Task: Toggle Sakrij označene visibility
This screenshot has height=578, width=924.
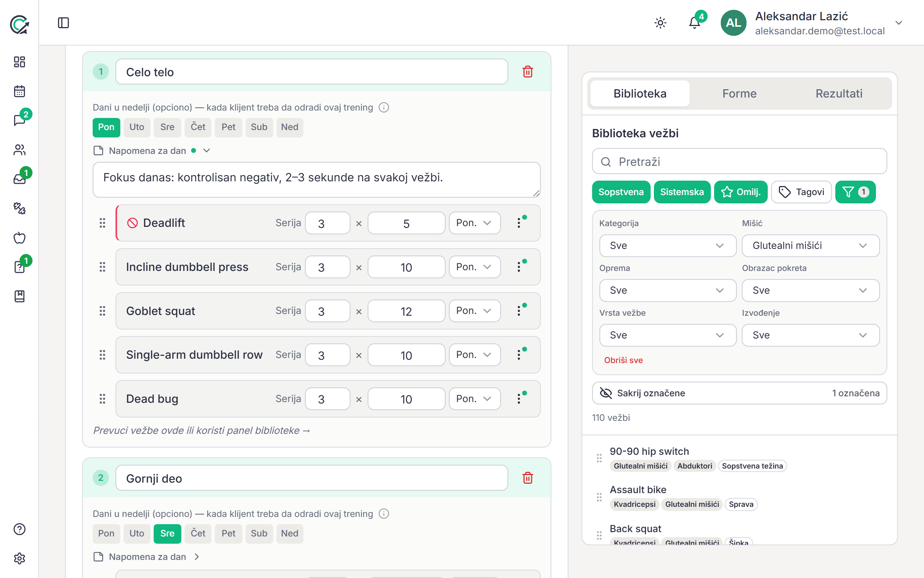Action: coord(739,393)
